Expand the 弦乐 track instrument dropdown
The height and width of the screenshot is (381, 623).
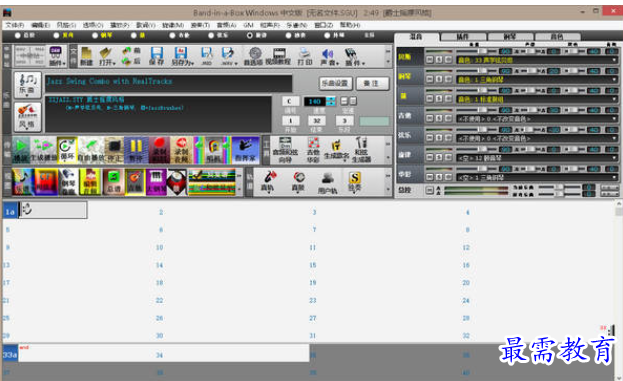click(614, 138)
